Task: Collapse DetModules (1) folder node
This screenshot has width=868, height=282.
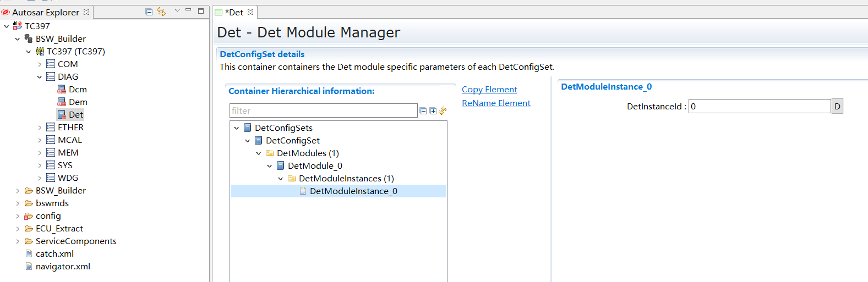Action: [x=259, y=153]
